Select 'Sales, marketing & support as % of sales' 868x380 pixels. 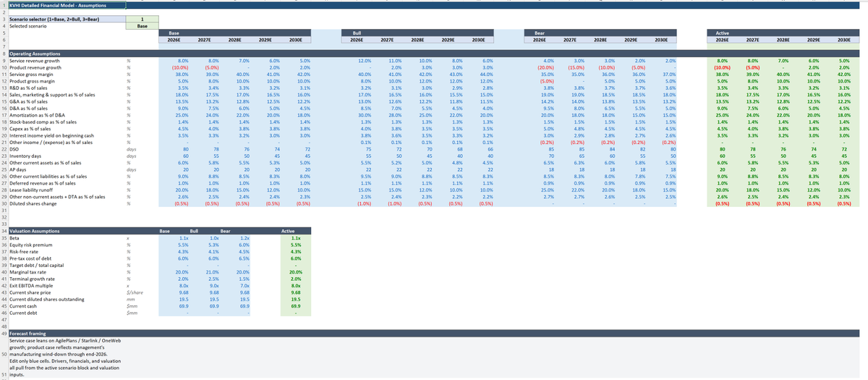click(52, 94)
